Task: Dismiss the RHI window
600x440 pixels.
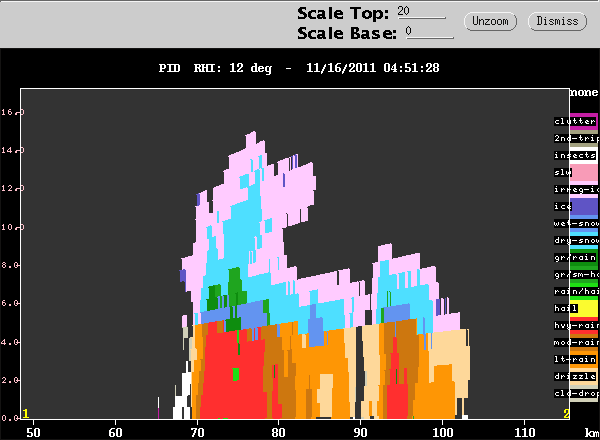Action: click(x=557, y=21)
